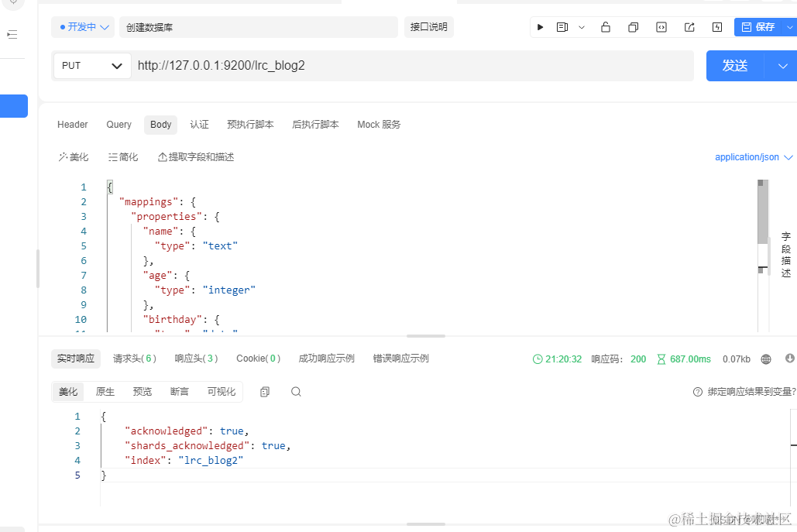This screenshot has height=532, width=797.
Task: Open the application/json content type dropdown
Action: (754, 157)
